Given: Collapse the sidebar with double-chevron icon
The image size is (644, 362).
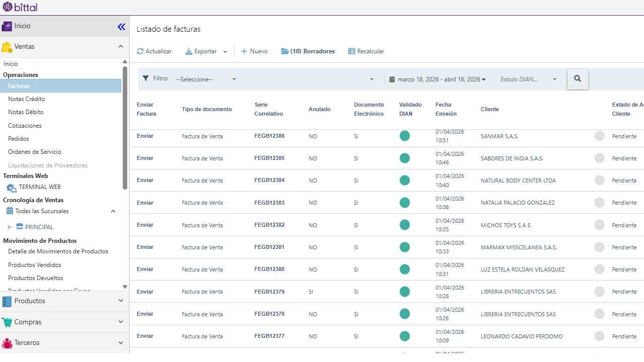Looking at the screenshot, I should pos(121,27).
